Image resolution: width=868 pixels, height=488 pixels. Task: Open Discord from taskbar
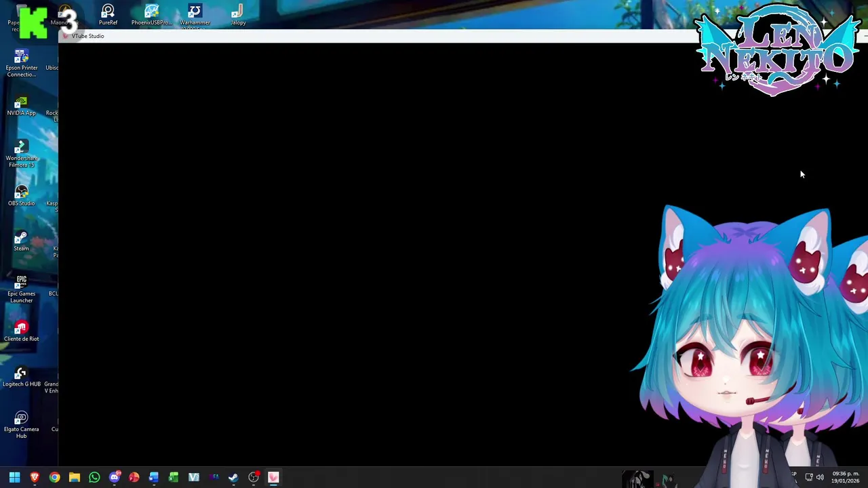coord(114,477)
